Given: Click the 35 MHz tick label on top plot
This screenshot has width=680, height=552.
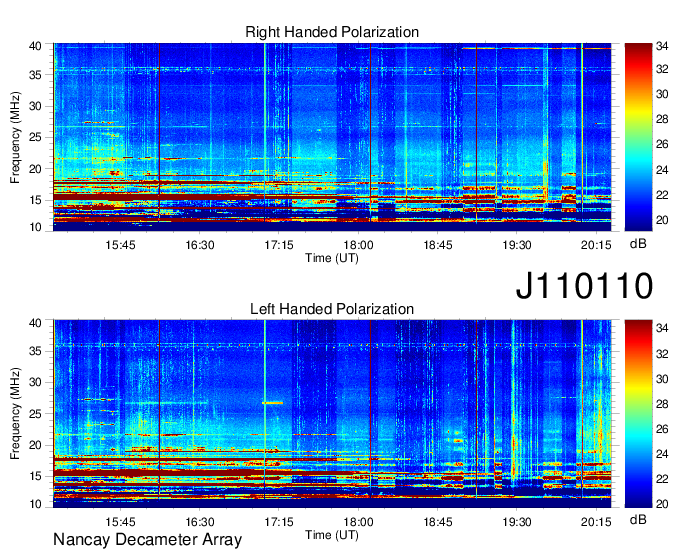Looking at the screenshot, I should [35, 75].
